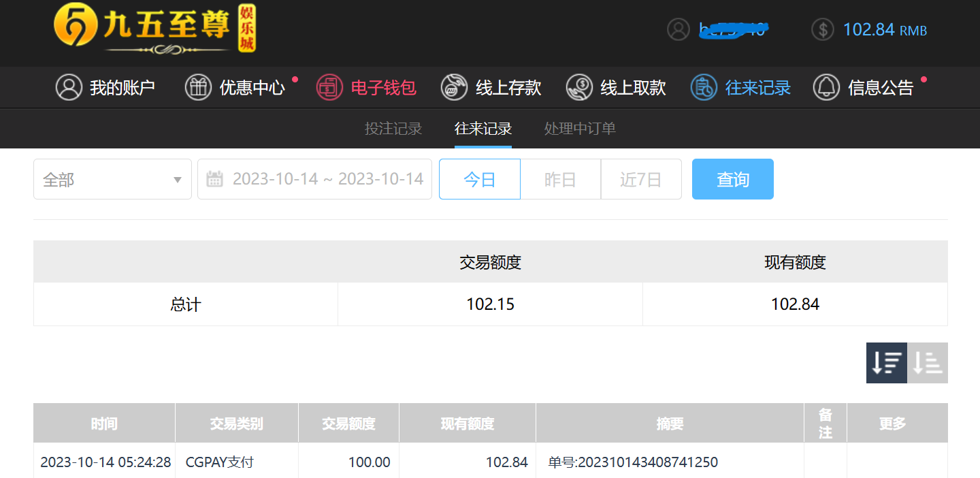Open 线上存款 via its deposit icon
Image resolution: width=980 pixels, height=478 pixels.
pos(454,87)
